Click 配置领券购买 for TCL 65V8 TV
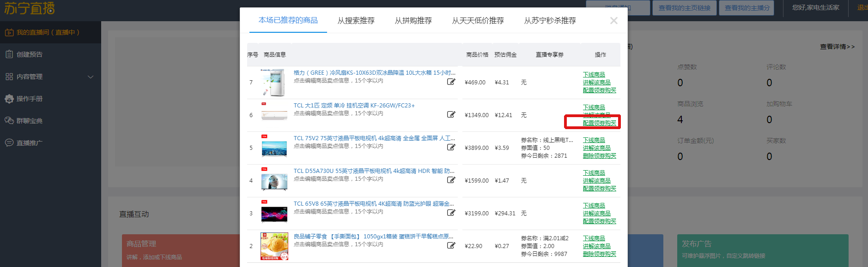The width and height of the screenshot is (868, 267). (600, 221)
